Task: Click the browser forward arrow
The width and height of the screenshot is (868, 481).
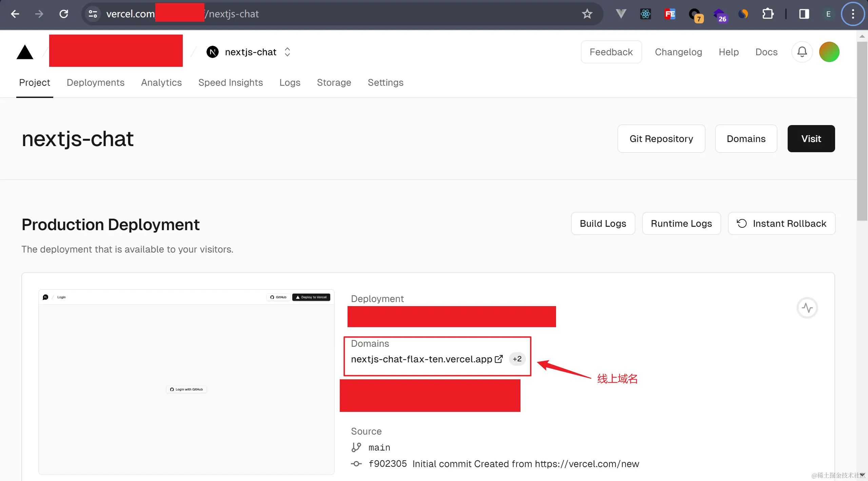Action: [x=39, y=14]
